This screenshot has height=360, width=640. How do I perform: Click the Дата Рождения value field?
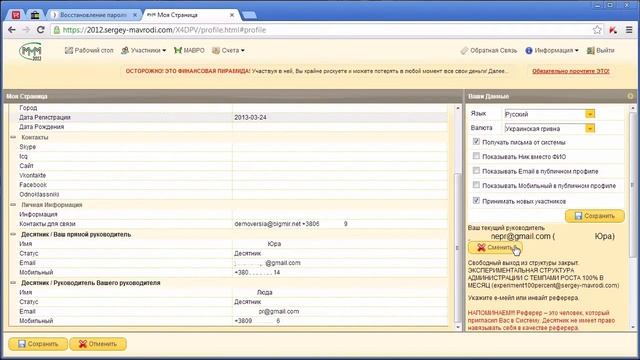[340, 127]
